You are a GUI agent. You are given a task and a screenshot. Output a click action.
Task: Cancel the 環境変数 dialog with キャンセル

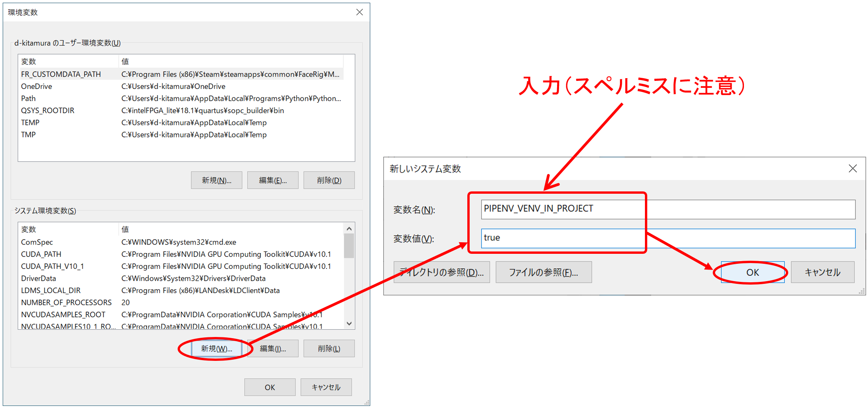pyautogui.click(x=326, y=387)
